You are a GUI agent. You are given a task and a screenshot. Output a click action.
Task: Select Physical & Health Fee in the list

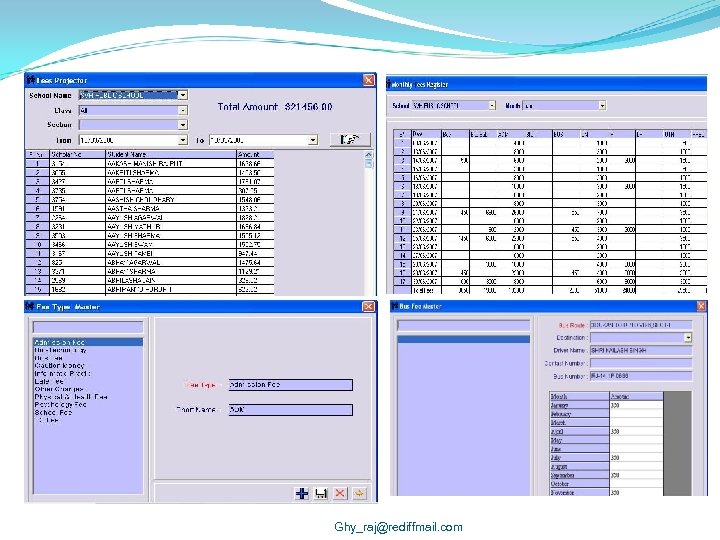point(71,397)
